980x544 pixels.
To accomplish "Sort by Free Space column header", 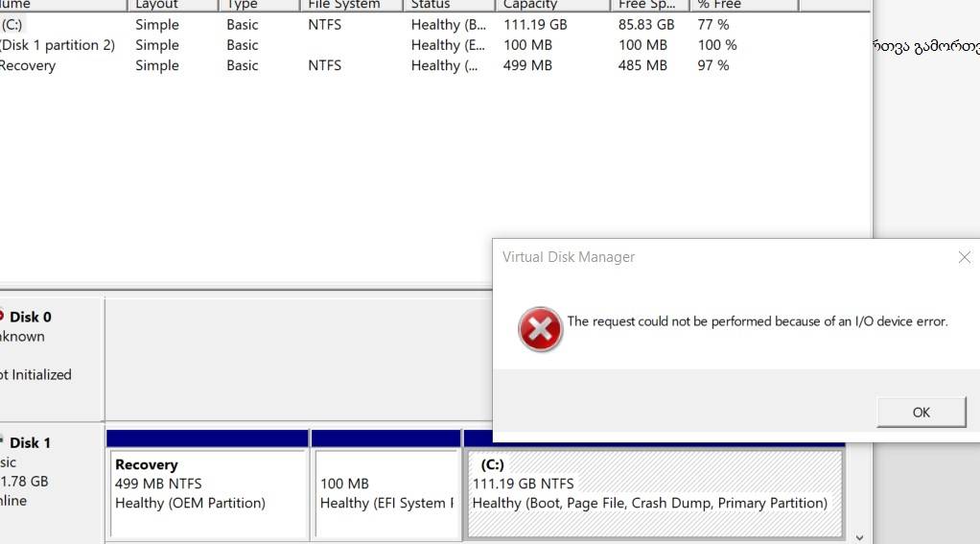I will point(650,5).
